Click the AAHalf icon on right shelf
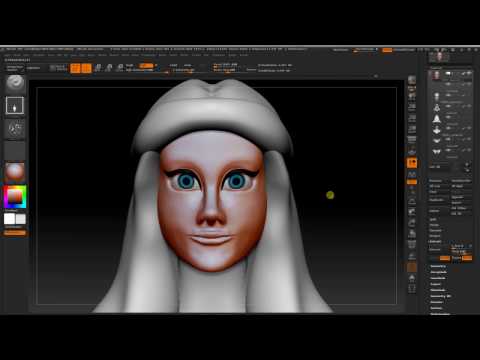 click(412, 129)
